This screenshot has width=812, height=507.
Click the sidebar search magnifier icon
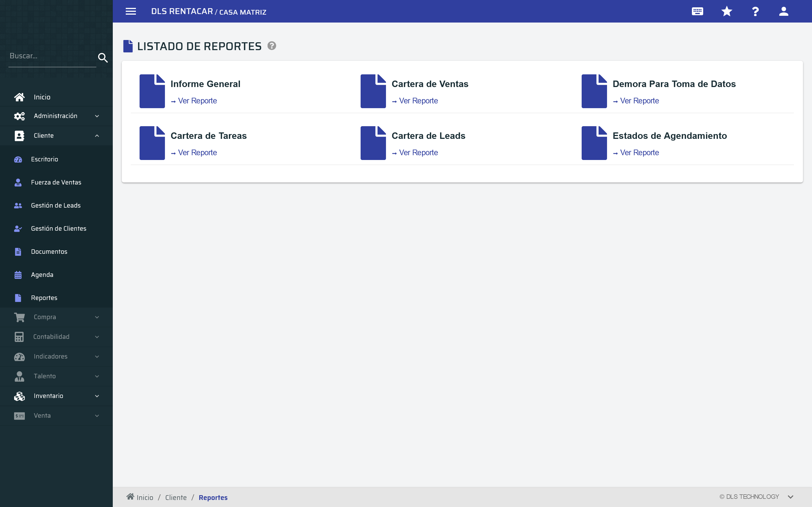click(103, 58)
